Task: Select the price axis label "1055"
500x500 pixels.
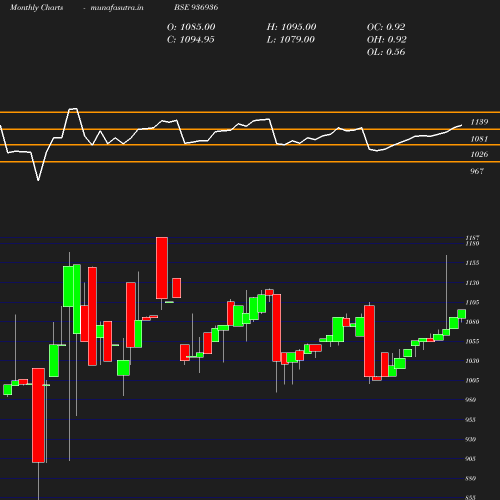Action: point(472,341)
